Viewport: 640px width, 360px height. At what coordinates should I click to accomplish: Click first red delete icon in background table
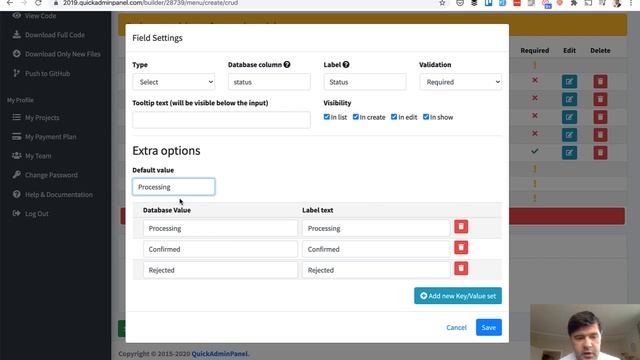click(x=600, y=82)
